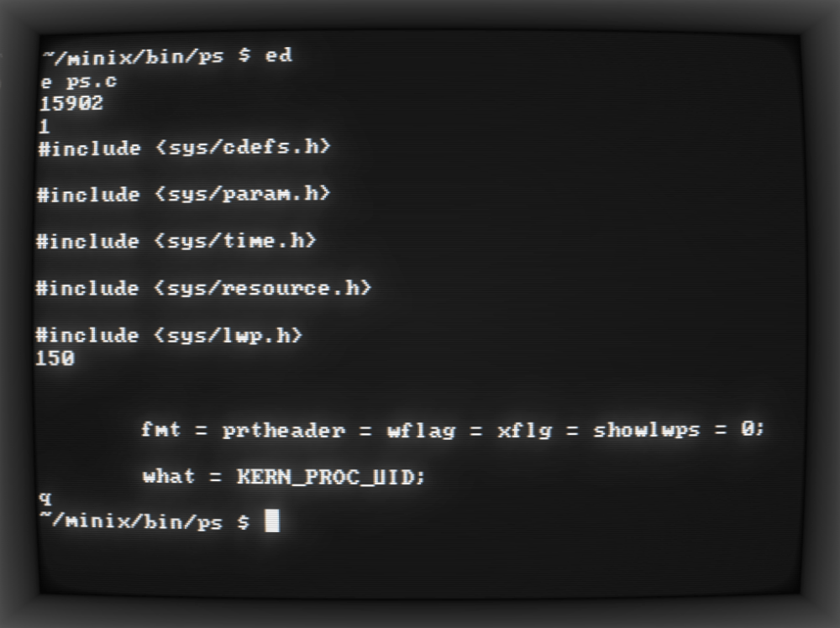840x628 pixels.
Task: Click the blinking cursor block at prompt
Action: (x=272, y=521)
